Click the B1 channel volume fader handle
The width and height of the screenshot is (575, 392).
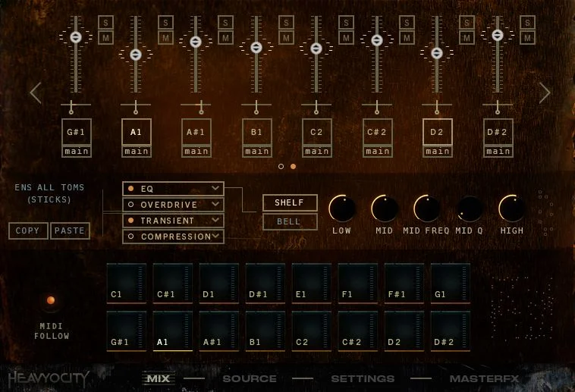[256, 47]
